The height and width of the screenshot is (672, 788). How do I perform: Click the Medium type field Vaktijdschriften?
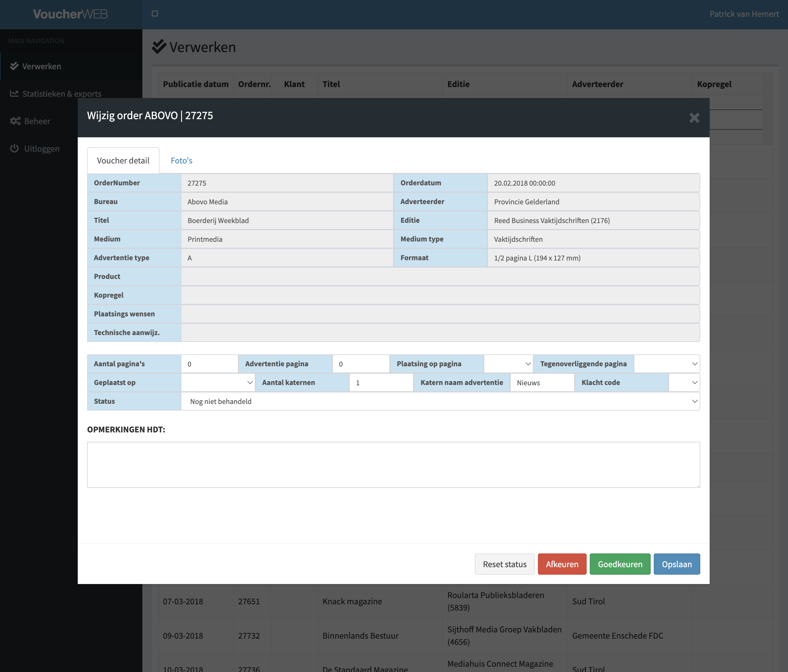coord(594,239)
